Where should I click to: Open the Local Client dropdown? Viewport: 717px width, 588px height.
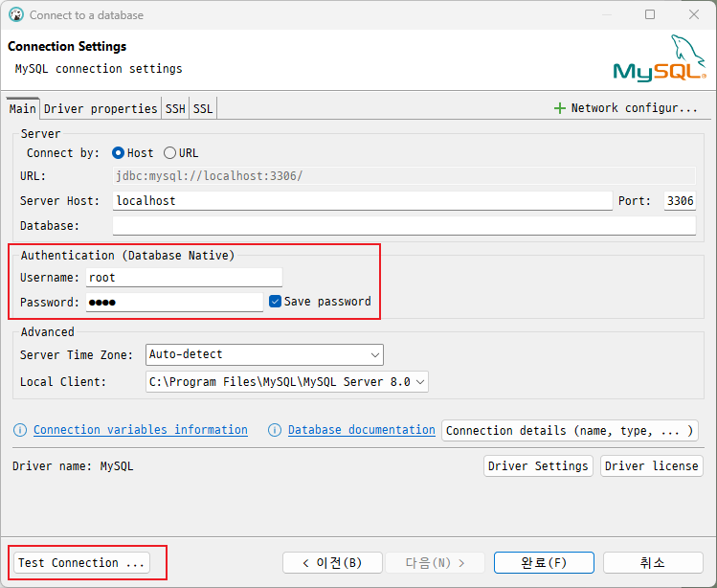click(287, 382)
